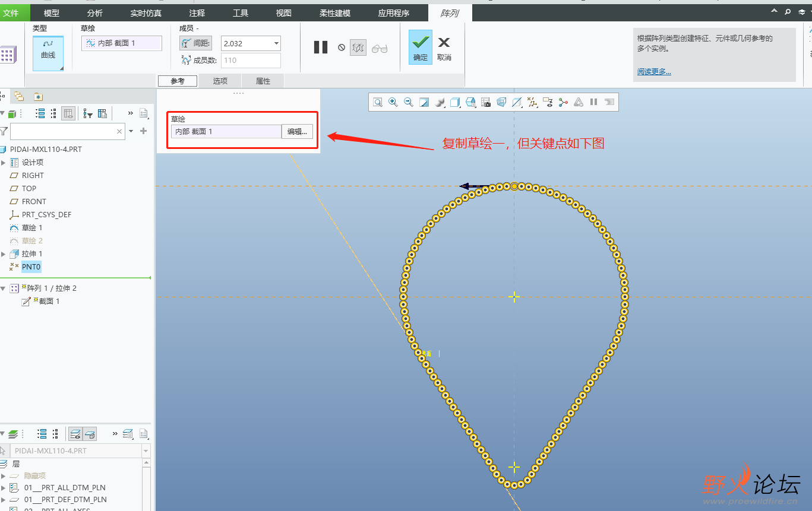Screen dimensions: 812x511
Task: Click the 成员数 member count icon
Action: click(x=186, y=60)
